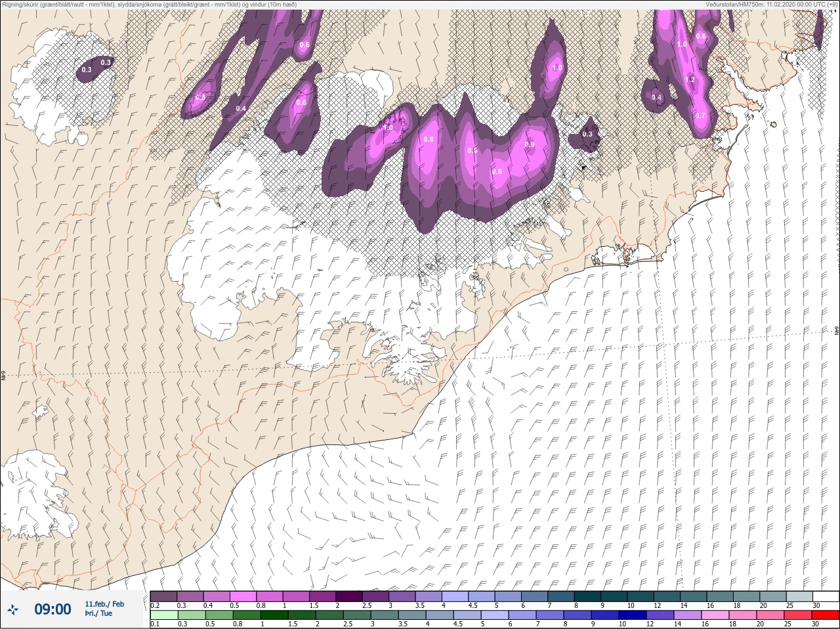Click the Veðurstofan logo icon beside the time
Screen dimensions: 840x629
tap(12, 610)
